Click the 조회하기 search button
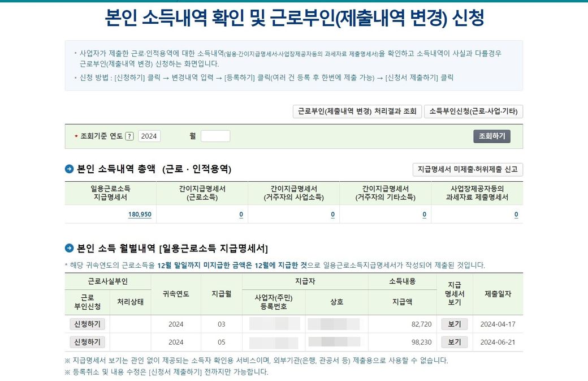The width and height of the screenshot is (588, 381). 491,136
